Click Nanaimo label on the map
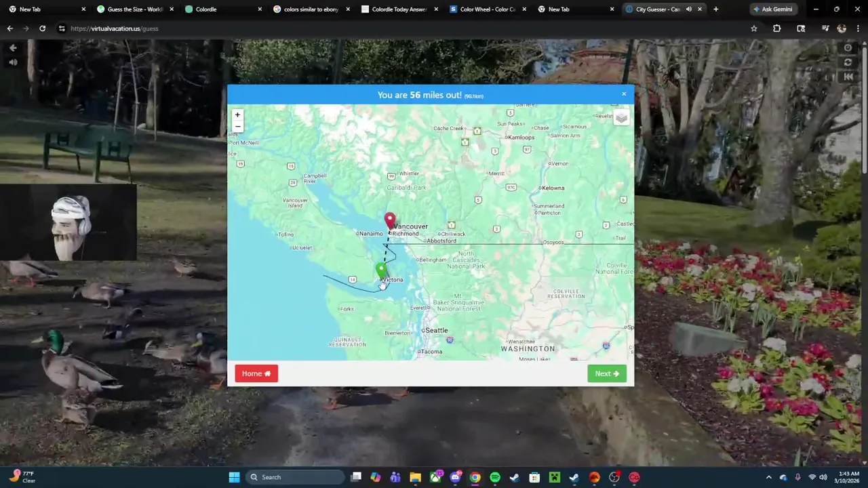Image resolution: width=868 pixels, height=488 pixels. coord(371,233)
